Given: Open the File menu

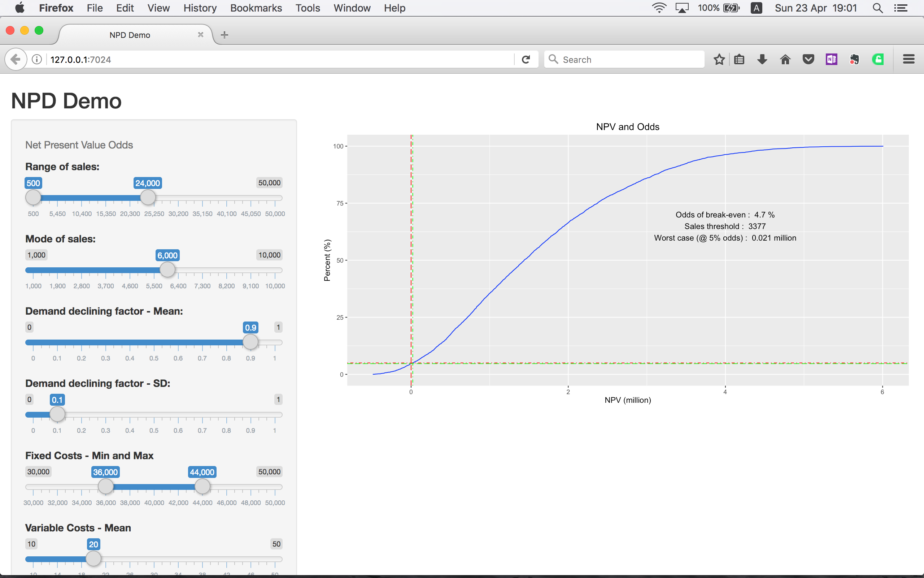Looking at the screenshot, I should point(95,8).
